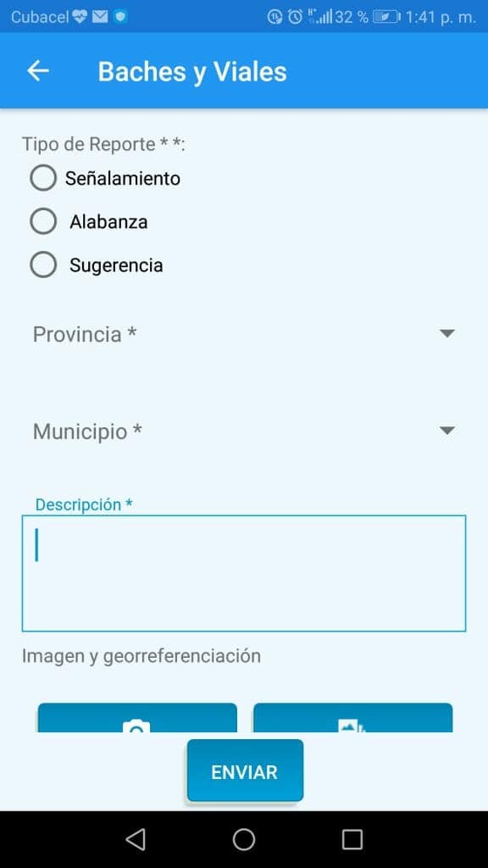488x868 pixels.
Task: Tap the mail envelope status icon
Action: tap(100, 17)
